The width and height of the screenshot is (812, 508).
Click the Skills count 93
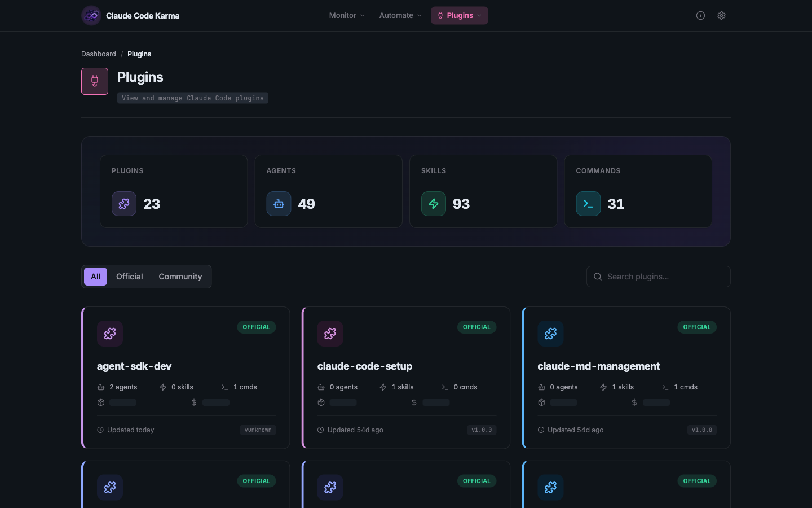[x=461, y=204]
